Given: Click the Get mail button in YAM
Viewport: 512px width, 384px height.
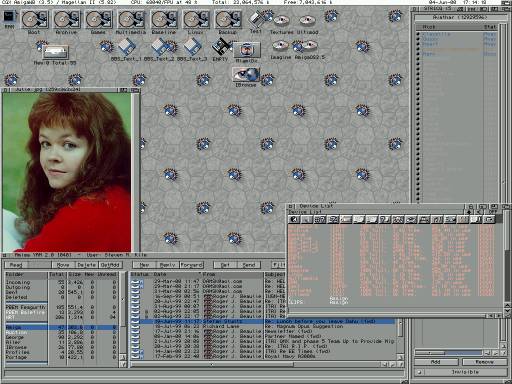Looking at the screenshot, I should (225, 265).
